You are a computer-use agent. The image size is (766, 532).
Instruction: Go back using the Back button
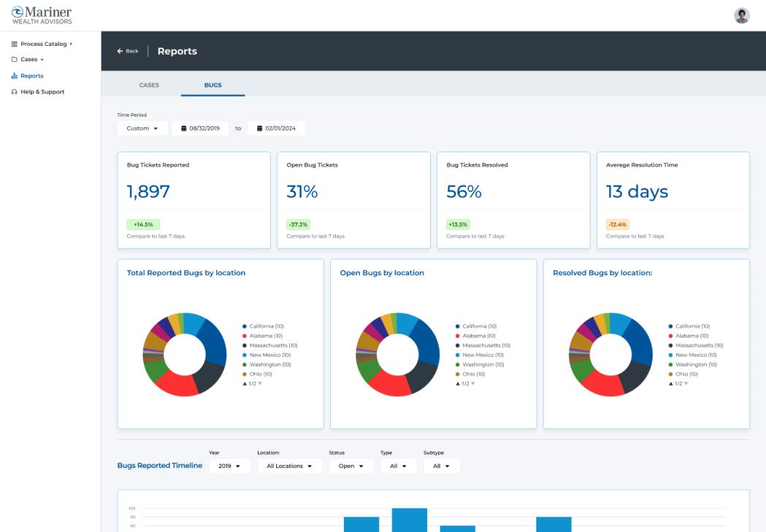(x=128, y=51)
